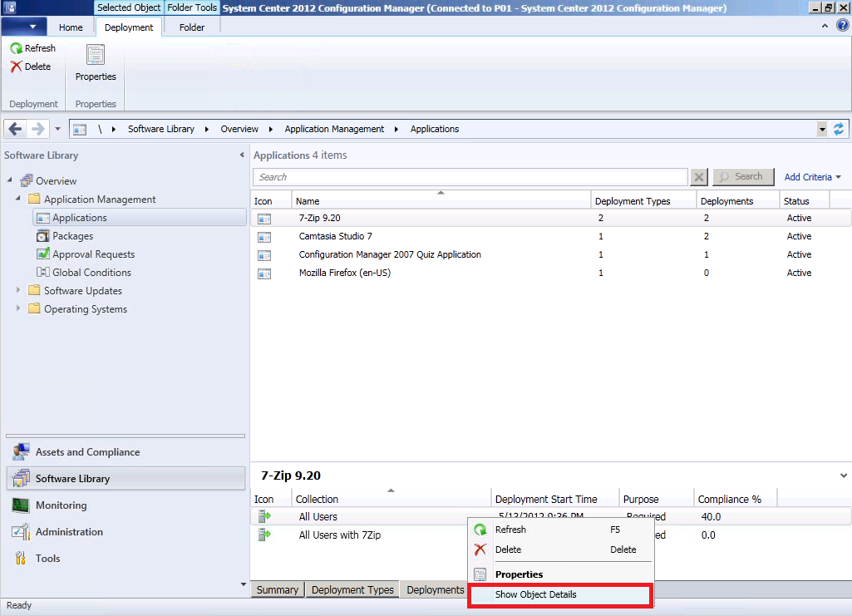
Task: Switch to the Folder ribbon tab
Action: tap(192, 27)
